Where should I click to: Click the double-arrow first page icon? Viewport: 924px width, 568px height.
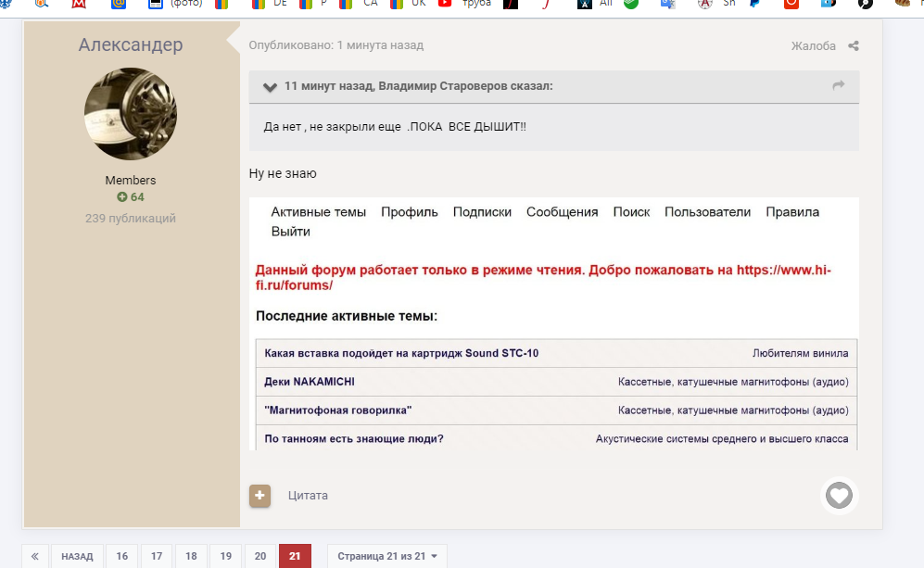pyautogui.click(x=34, y=556)
